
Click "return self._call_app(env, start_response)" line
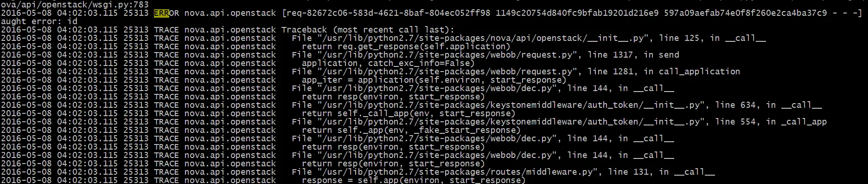tap(408, 113)
